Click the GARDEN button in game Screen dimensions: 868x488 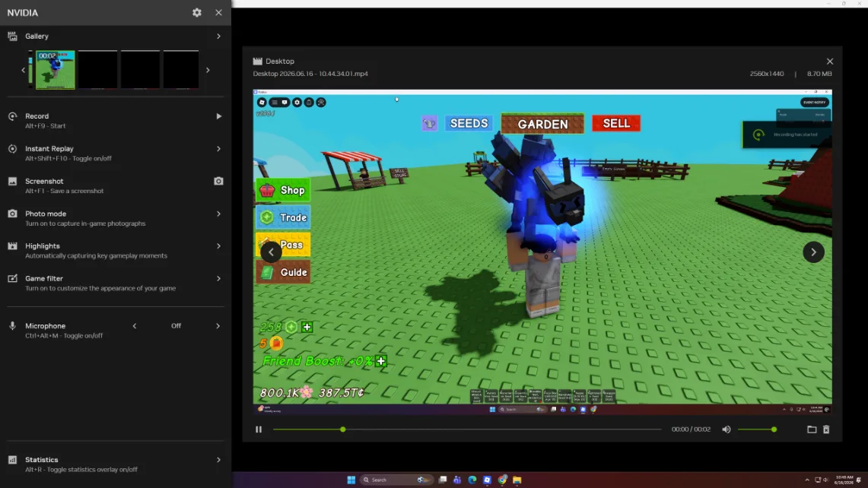pos(542,124)
